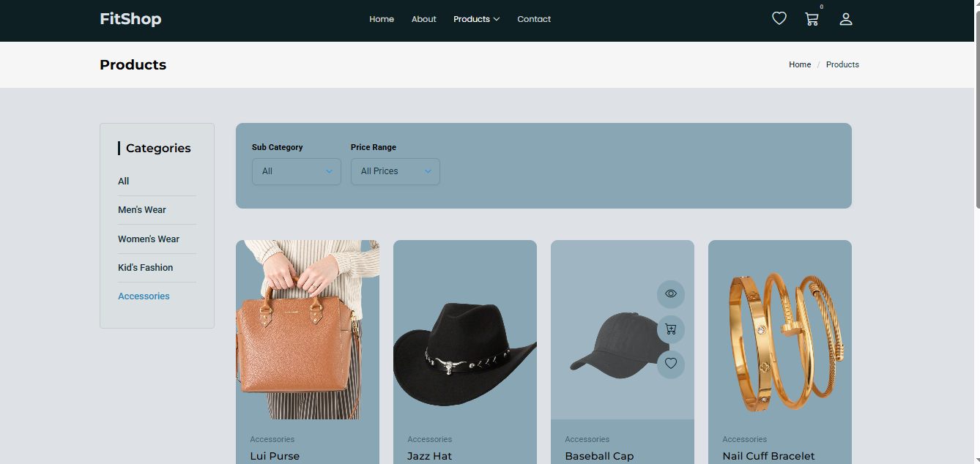Click the page vertical scrollbar
Image resolution: width=980 pixels, height=464 pixels.
pyautogui.click(x=976, y=110)
